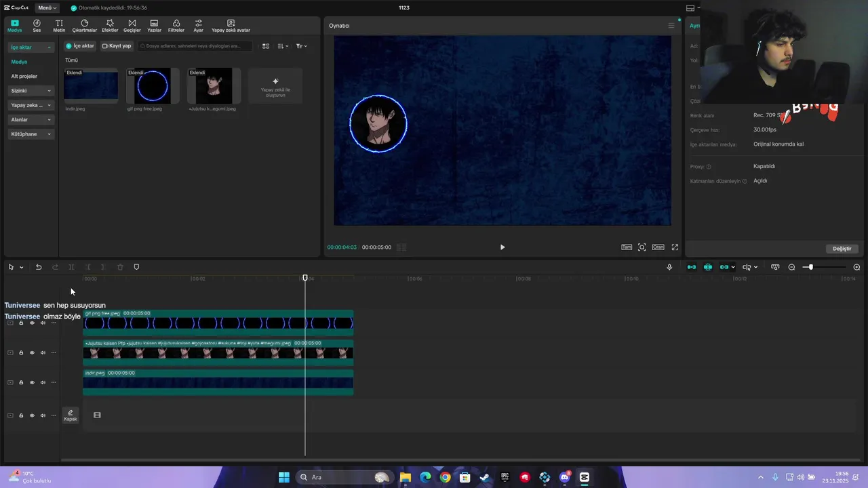Expand the Alanlar sidebar section
868x488 pixels.
tap(31, 119)
